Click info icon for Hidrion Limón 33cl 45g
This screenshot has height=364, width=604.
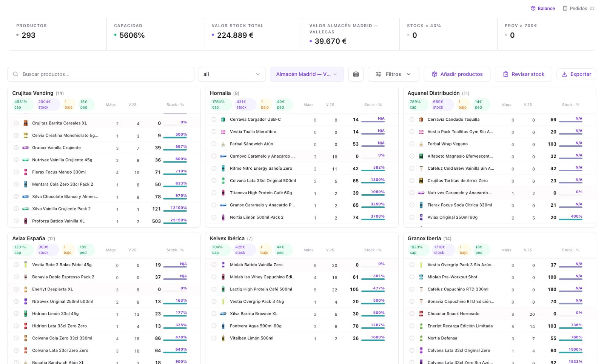(16, 314)
